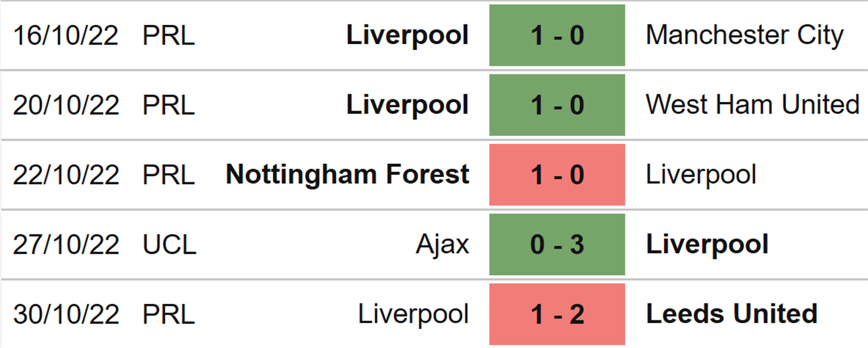This screenshot has height=348, width=868.
Task: Click bold Liverpool in the 16/10/22 row
Action: pyautogui.click(x=408, y=36)
